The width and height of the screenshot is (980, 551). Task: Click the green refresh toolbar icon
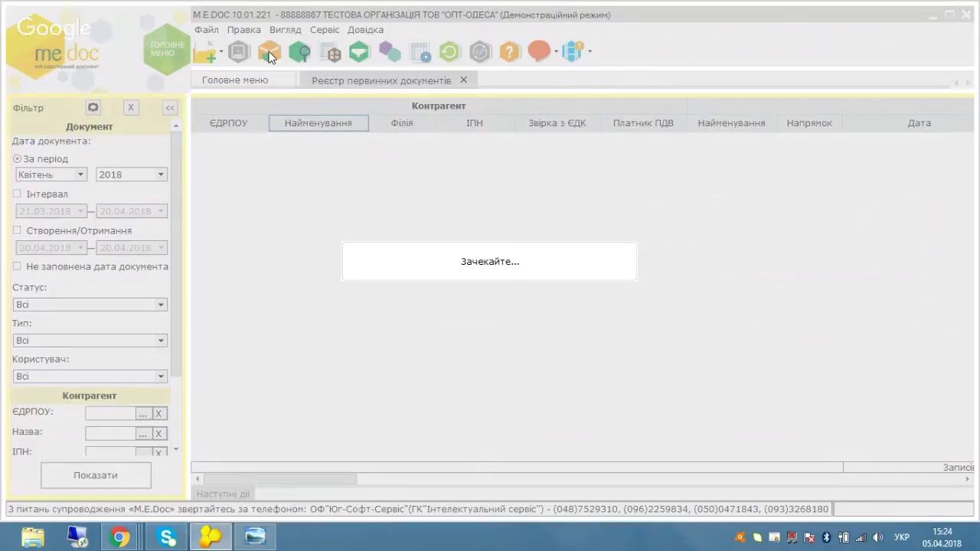point(449,52)
